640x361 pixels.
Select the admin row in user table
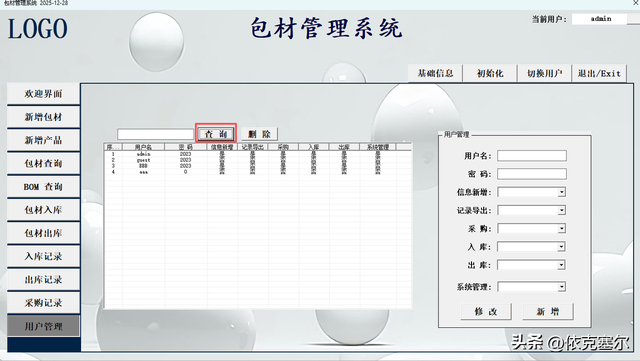click(x=258, y=154)
